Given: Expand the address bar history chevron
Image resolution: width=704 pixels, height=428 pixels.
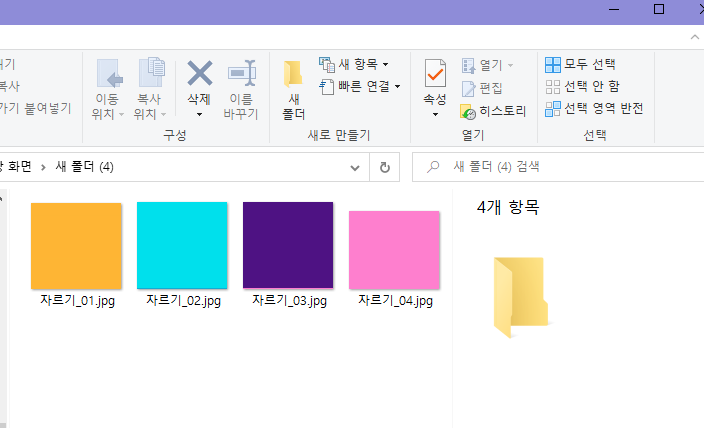Looking at the screenshot, I should point(355,168).
